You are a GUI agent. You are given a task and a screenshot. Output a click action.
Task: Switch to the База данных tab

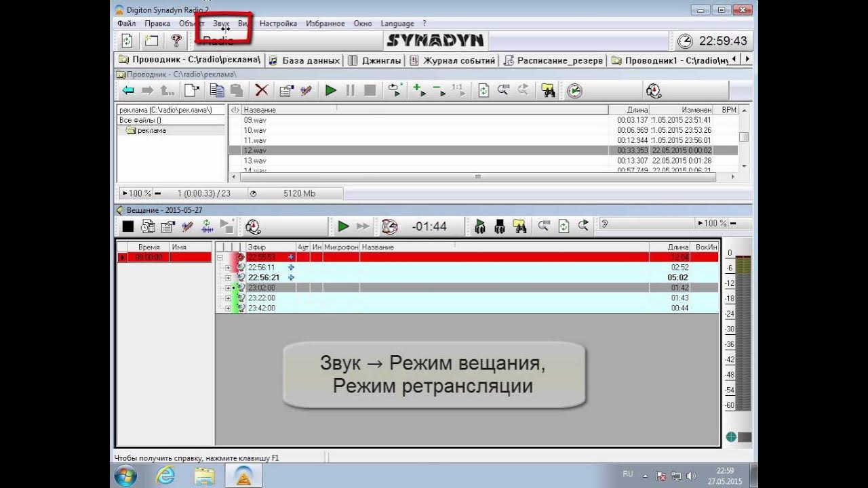(x=304, y=60)
